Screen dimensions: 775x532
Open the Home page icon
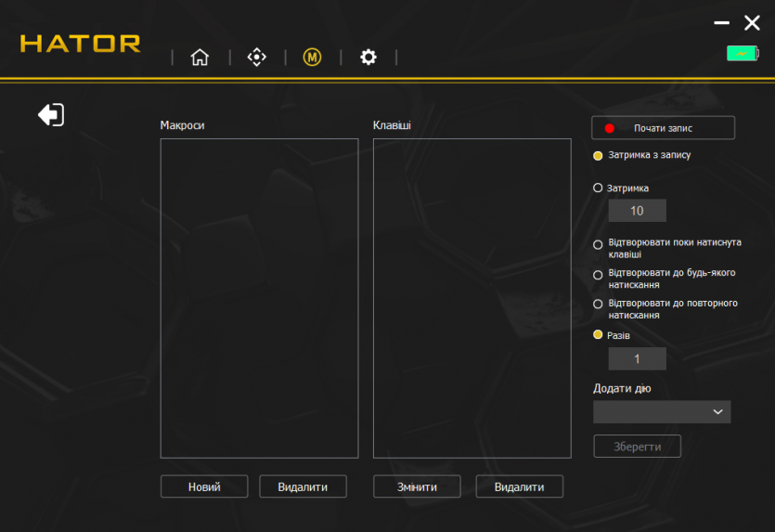tap(200, 58)
